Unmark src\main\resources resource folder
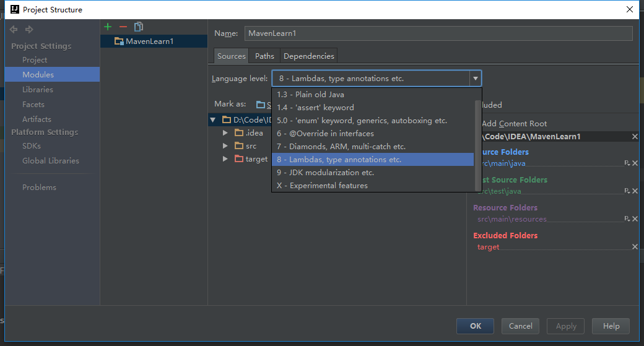The width and height of the screenshot is (644, 346). (x=635, y=218)
